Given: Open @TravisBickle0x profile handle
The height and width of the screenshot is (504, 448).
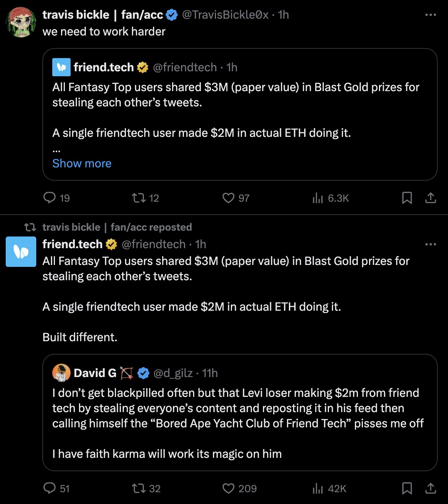Looking at the screenshot, I should tap(225, 15).
